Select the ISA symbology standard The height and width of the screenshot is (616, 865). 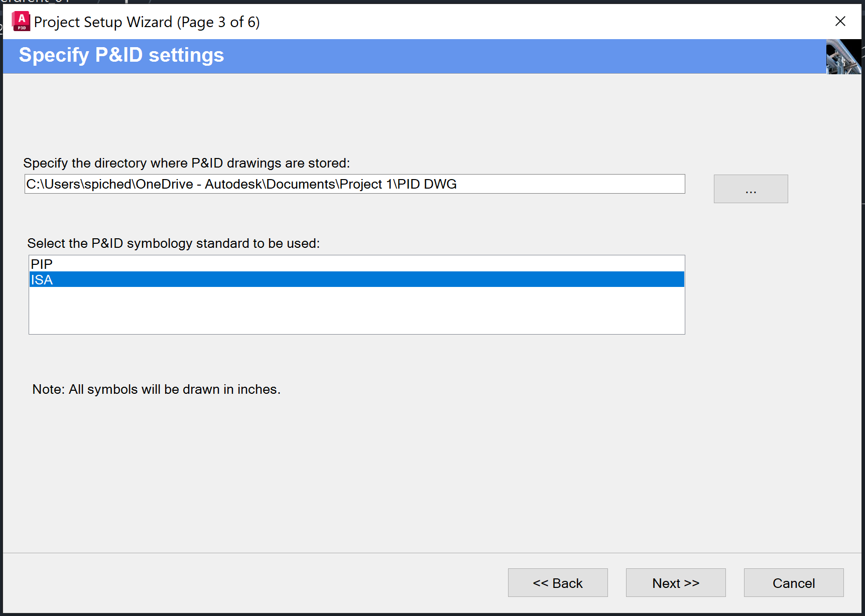(42, 279)
